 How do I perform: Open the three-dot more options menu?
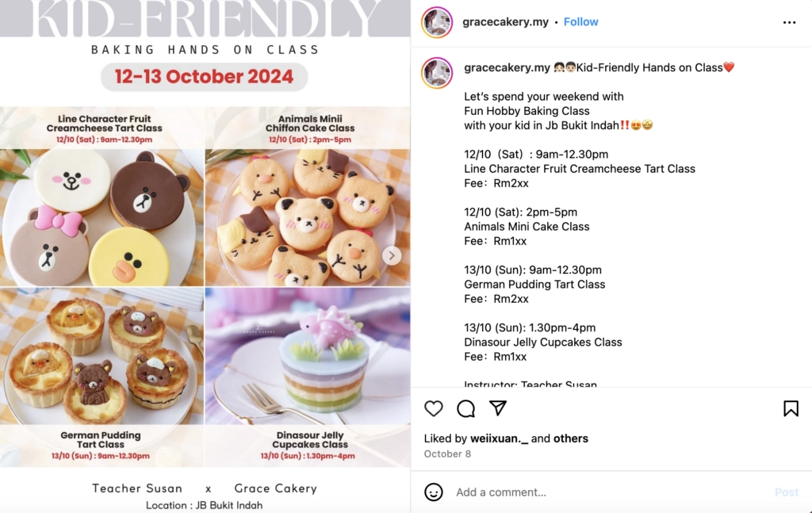[x=789, y=22]
